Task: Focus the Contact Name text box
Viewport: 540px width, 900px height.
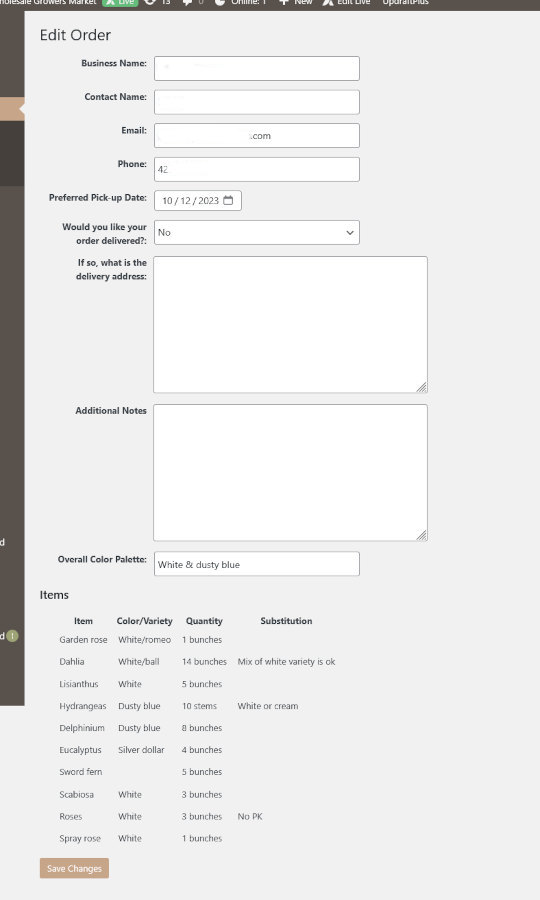Action: coord(257,102)
